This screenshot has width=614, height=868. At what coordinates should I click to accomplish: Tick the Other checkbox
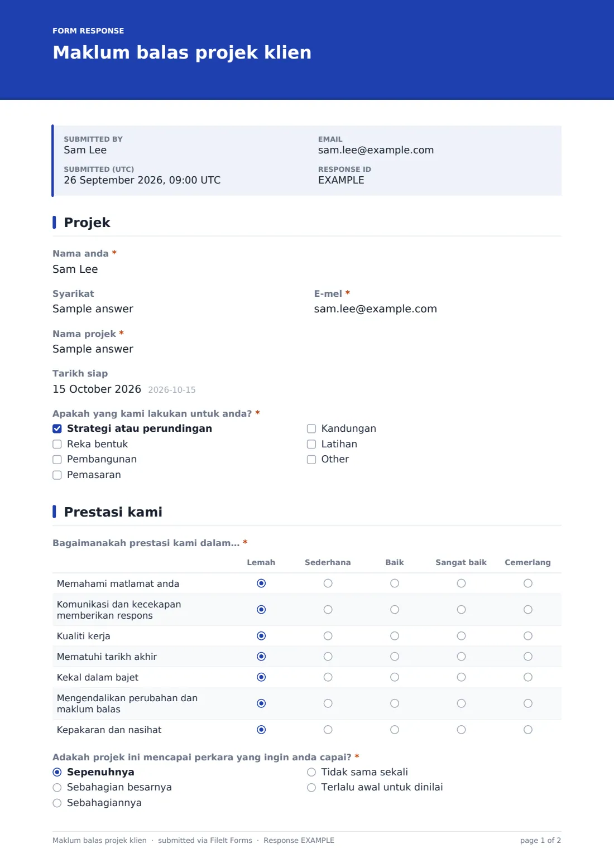coord(311,460)
